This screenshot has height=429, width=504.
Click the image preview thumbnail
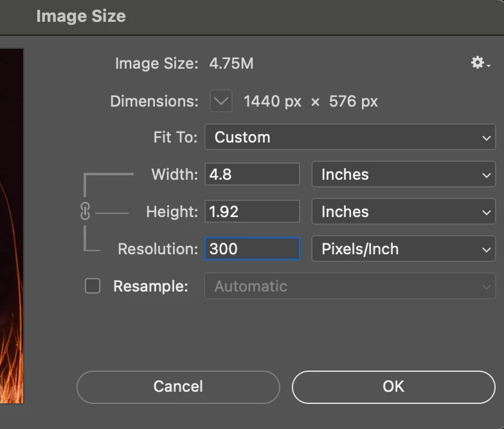click(x=12, y=225)
